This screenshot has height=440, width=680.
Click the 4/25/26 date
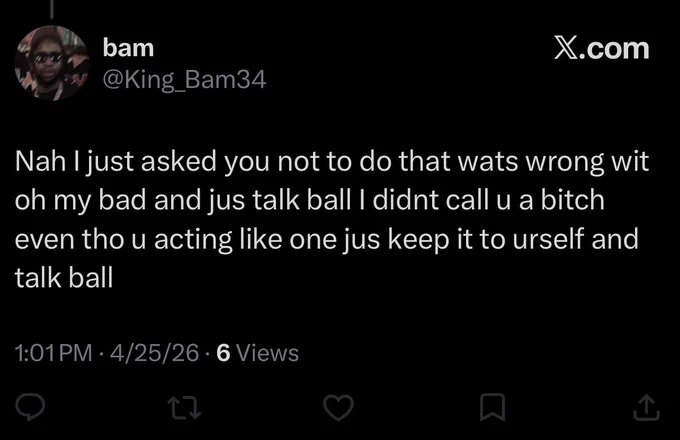[x=154, y=352]
